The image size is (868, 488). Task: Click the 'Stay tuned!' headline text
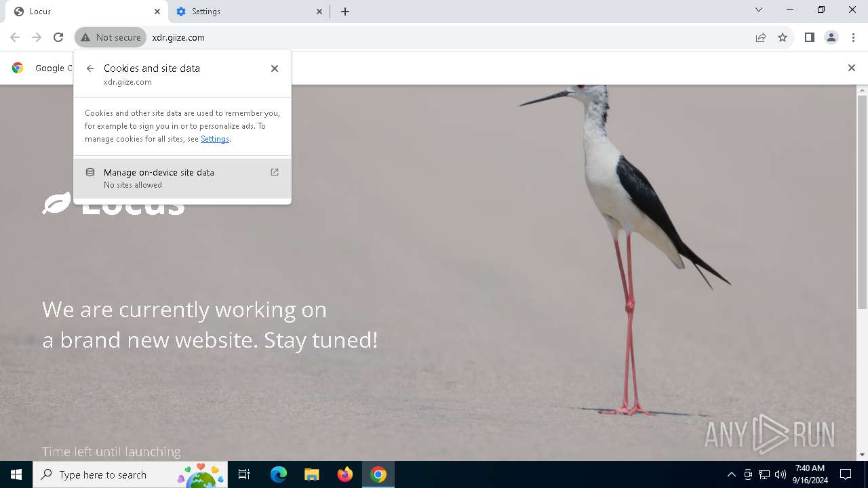pyautogui.click(x=321, y=340)
